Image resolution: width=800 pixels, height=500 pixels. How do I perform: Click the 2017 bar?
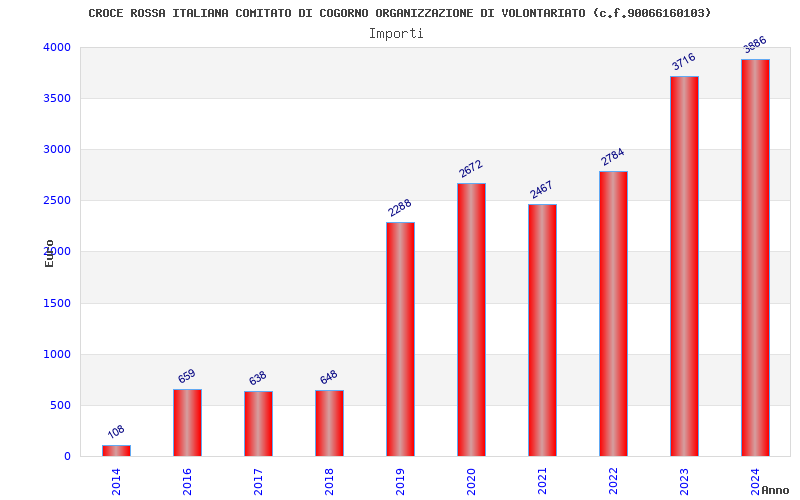258,423
